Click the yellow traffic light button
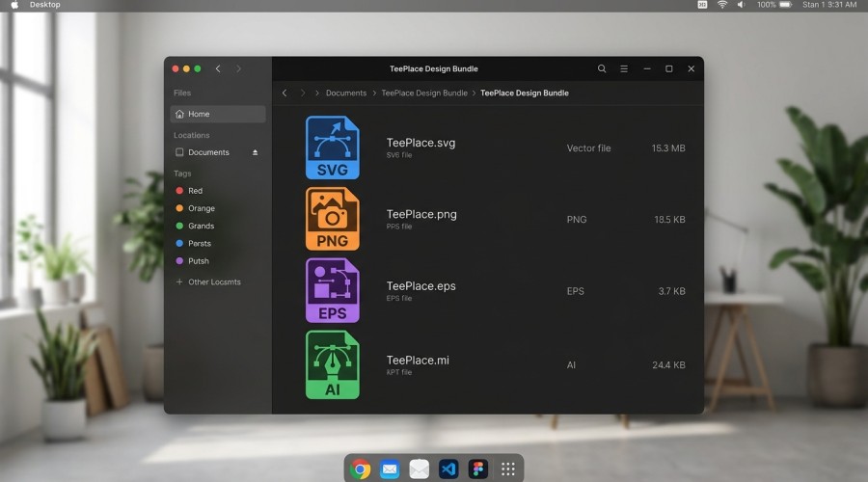Image resolution: width=868 pixels, height=482 pixels. [x=186, y=68]
